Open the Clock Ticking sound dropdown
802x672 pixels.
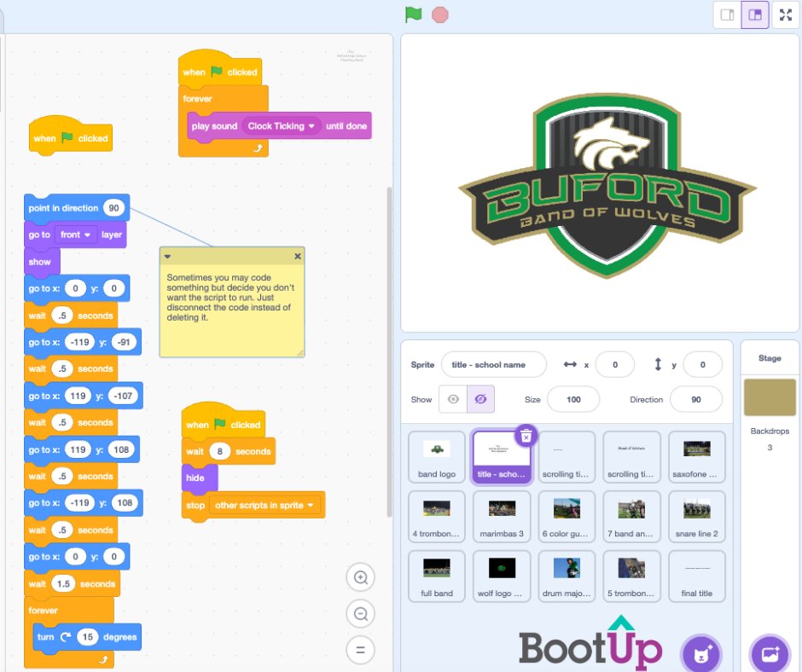(282, 126)
